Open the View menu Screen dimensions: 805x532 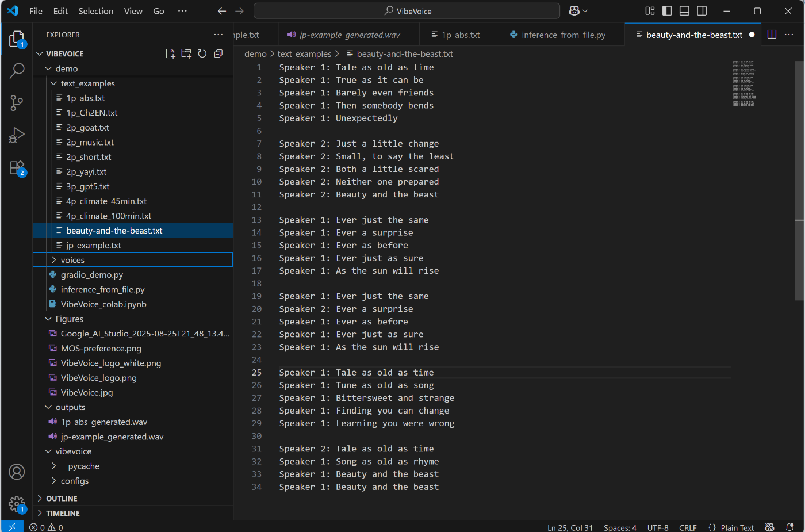tap(133, 11)
